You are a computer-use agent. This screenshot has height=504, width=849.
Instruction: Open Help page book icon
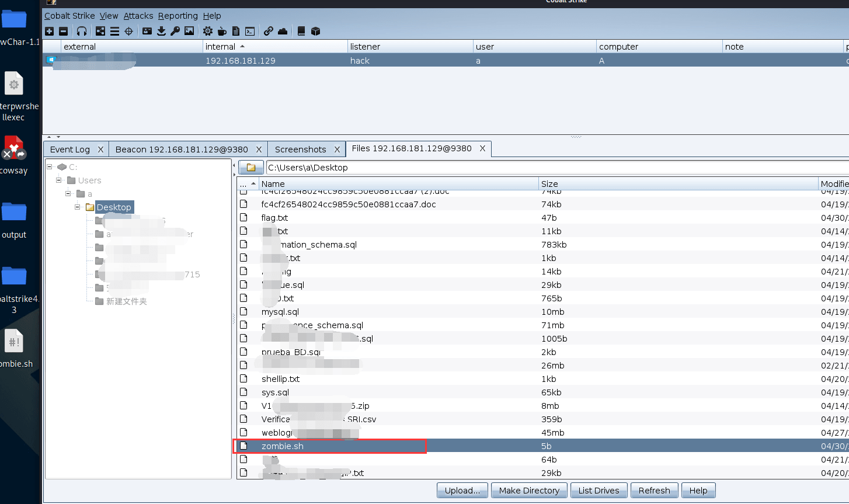tap(301, 31)
